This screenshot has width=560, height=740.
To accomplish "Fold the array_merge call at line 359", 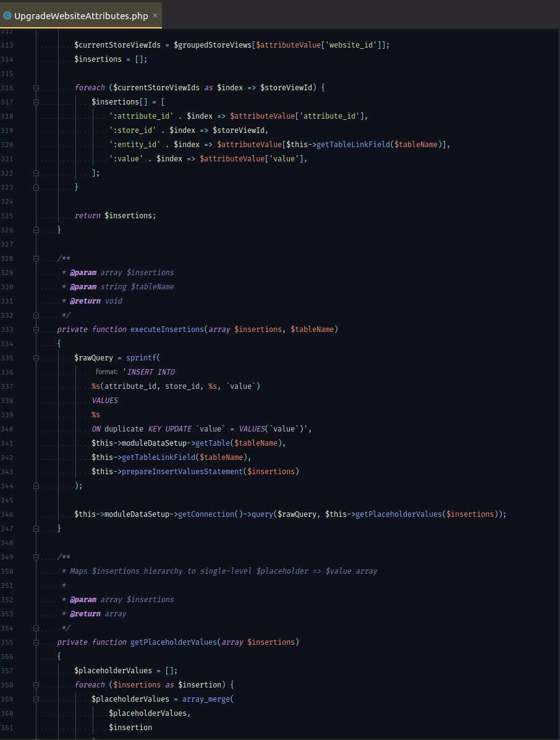I will coord(36,699).
